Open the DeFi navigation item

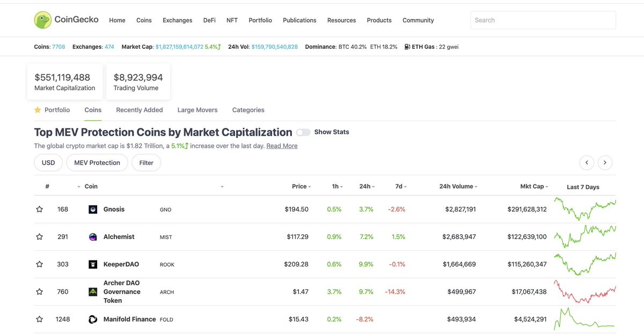(209, 20)
